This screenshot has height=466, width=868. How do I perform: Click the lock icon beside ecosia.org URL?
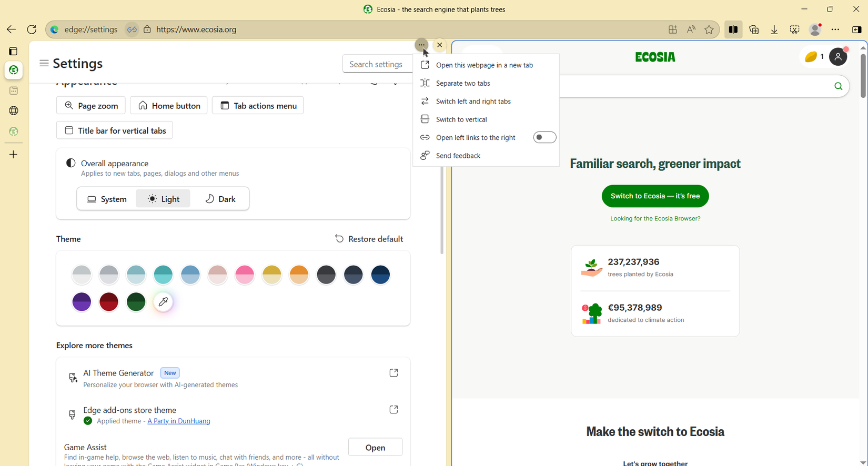click(x=147, y=29)
